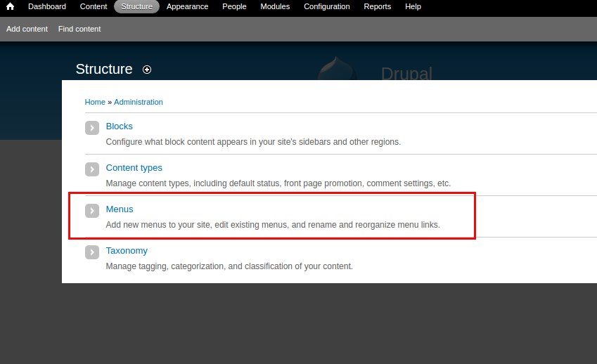Open the Content types link

pyautogui.click(x=134, y=168)
